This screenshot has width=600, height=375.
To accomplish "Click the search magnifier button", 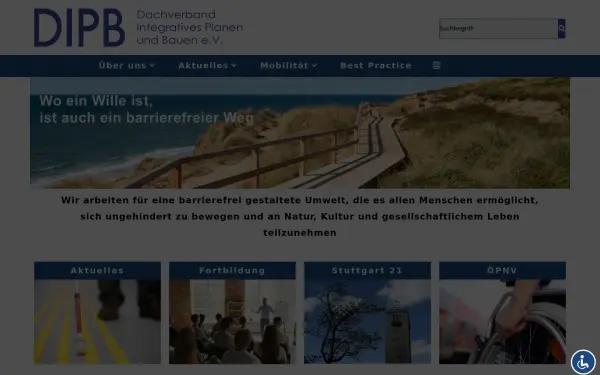I will click(x=561, y=28).
